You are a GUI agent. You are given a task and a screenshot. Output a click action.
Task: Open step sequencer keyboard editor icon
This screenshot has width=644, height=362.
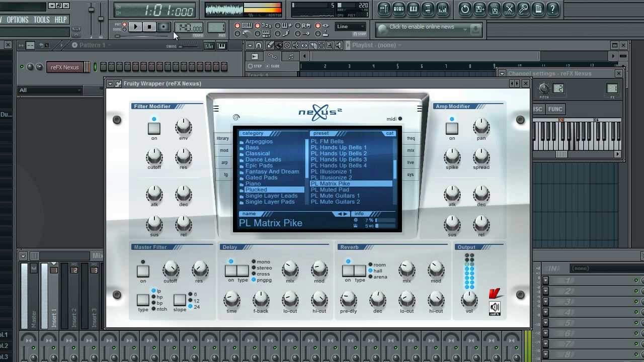tap(221, 46)
